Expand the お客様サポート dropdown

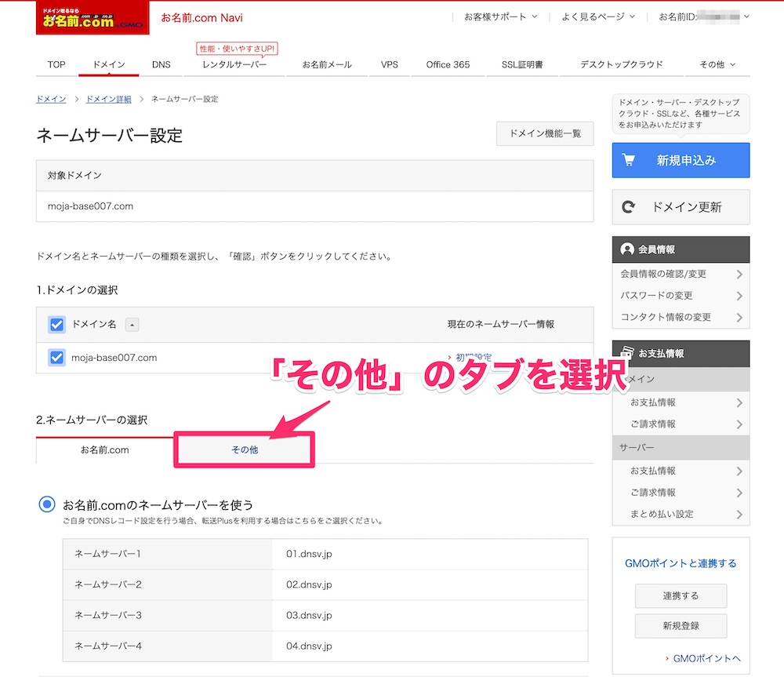click(x=500, y=17)
